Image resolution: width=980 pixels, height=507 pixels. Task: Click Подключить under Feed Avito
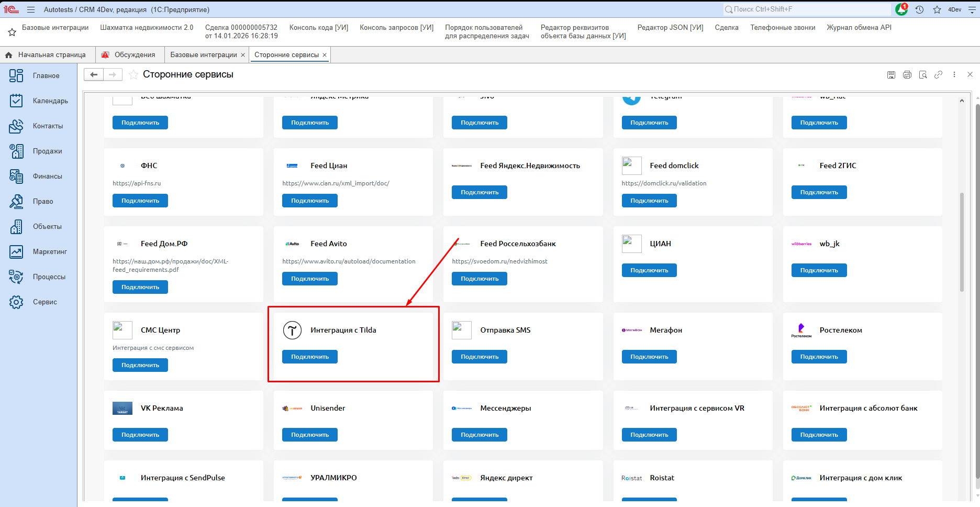pos(310,279)
